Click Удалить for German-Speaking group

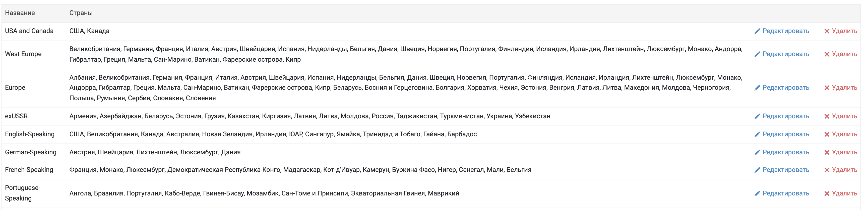point(844,152)
